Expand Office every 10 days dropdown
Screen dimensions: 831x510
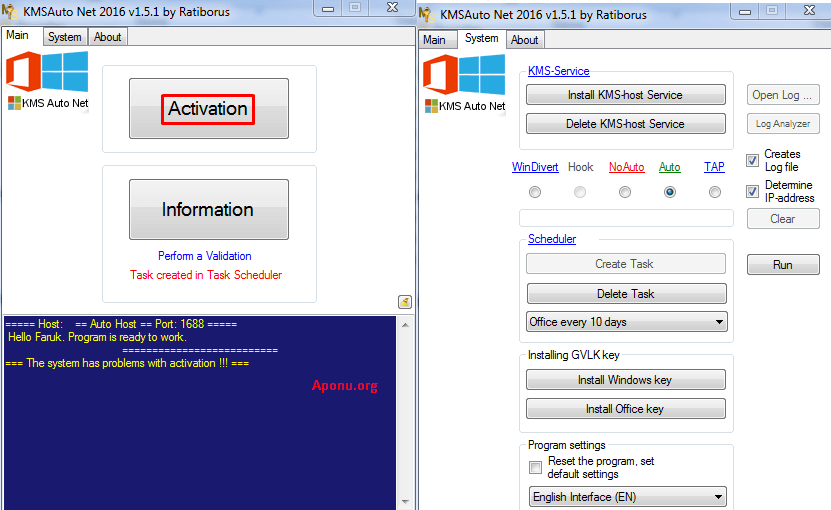(x=626, y=322)
